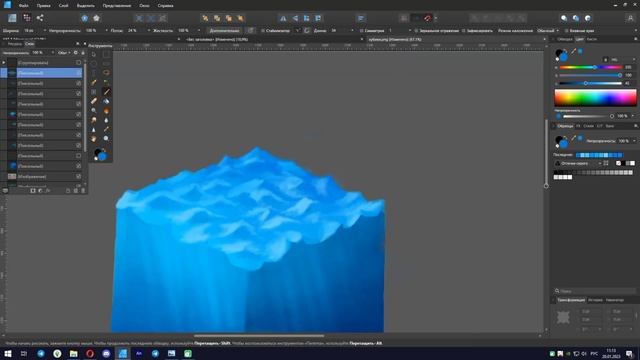Open Opera from the Windows taskbar
Screen dimensions: 640x360
pyautogui.click(x=90, y=353)
